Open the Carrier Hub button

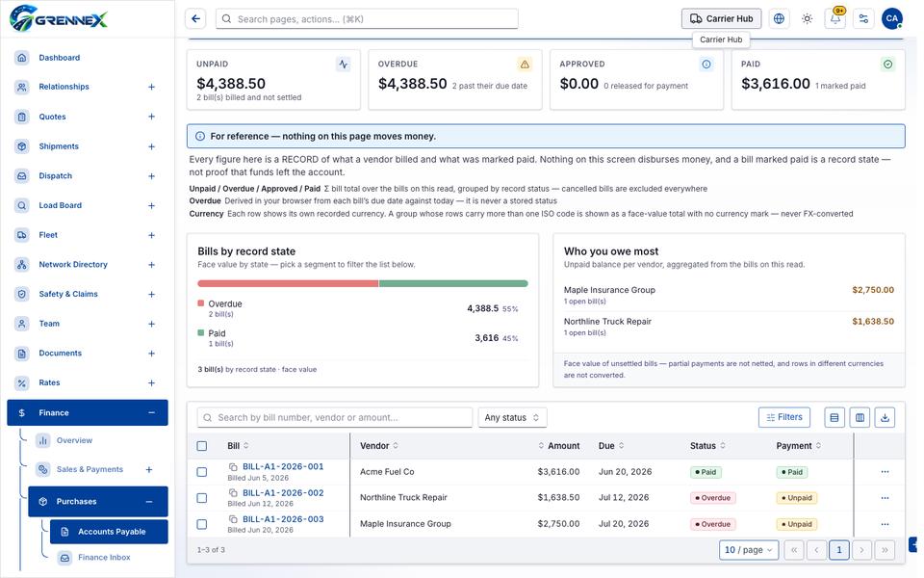(x=721, y=19)
